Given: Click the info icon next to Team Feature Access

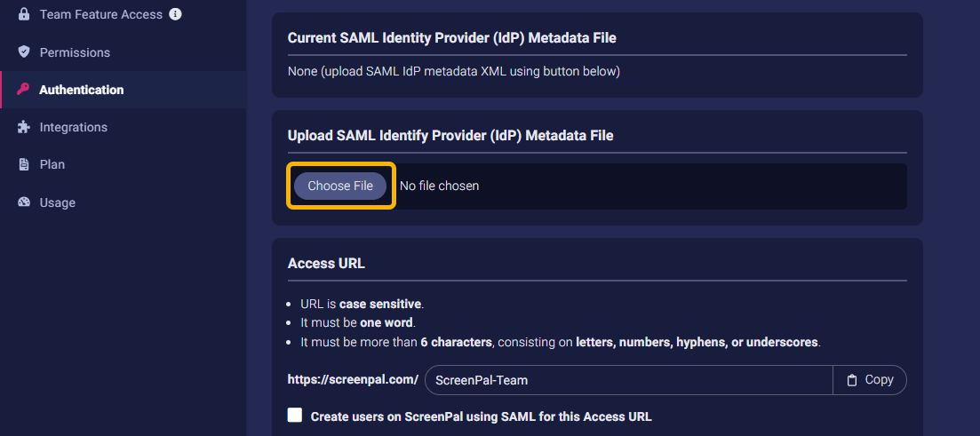Looking at the screenshot, I should point(176,13).
